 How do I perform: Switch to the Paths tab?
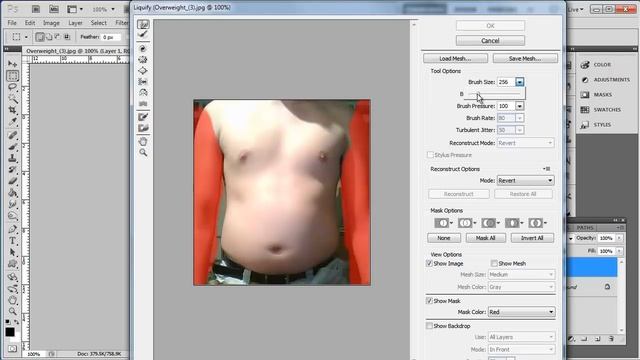pyautogui.click(x=585, y=228)
